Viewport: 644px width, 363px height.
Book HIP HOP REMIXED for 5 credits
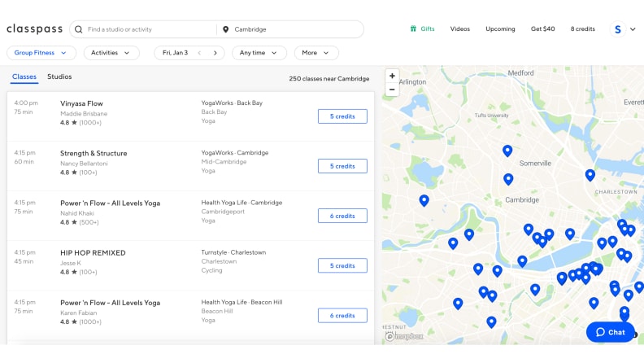[x=342, y=265]
